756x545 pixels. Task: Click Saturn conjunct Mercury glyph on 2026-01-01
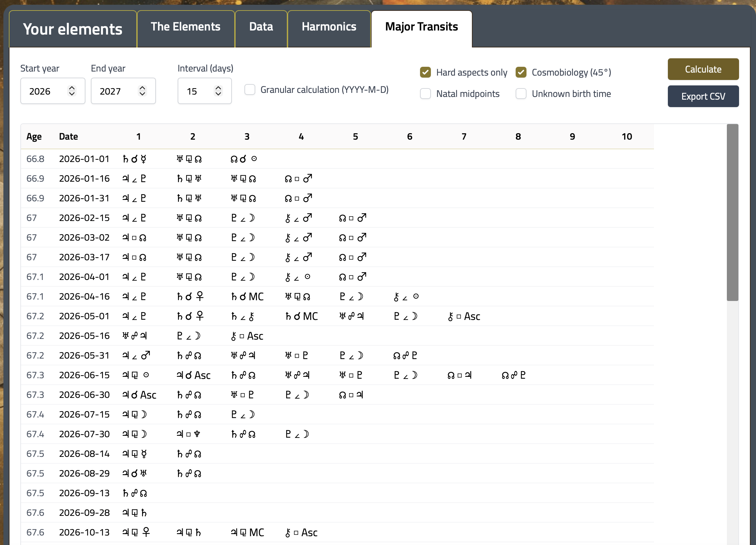(135, 159)
